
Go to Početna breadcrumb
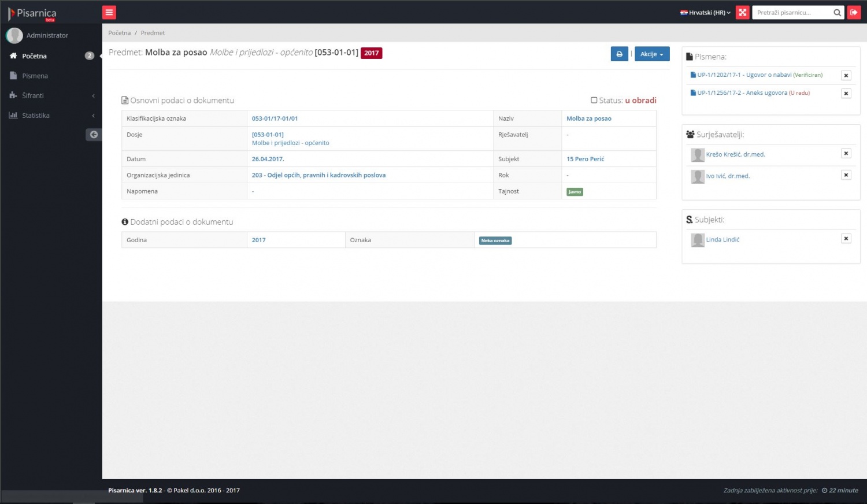coord(120,33)
